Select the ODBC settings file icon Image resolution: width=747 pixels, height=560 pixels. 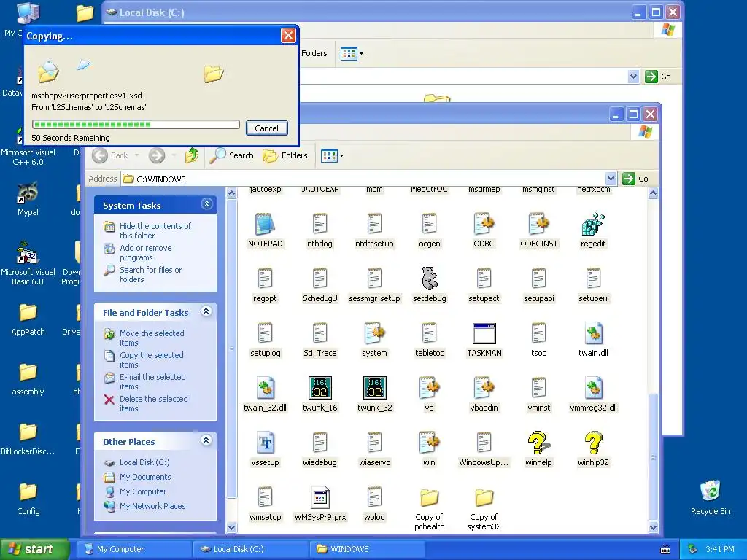tap(484, 224)
